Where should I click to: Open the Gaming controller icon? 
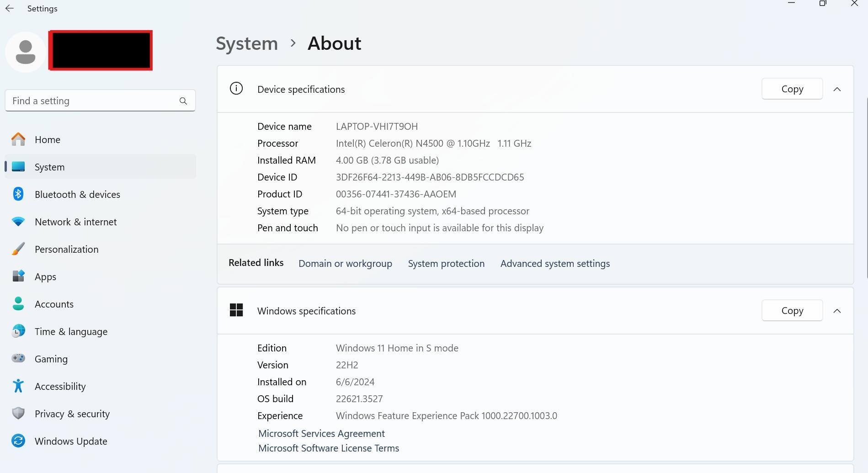tap(18, 359)
